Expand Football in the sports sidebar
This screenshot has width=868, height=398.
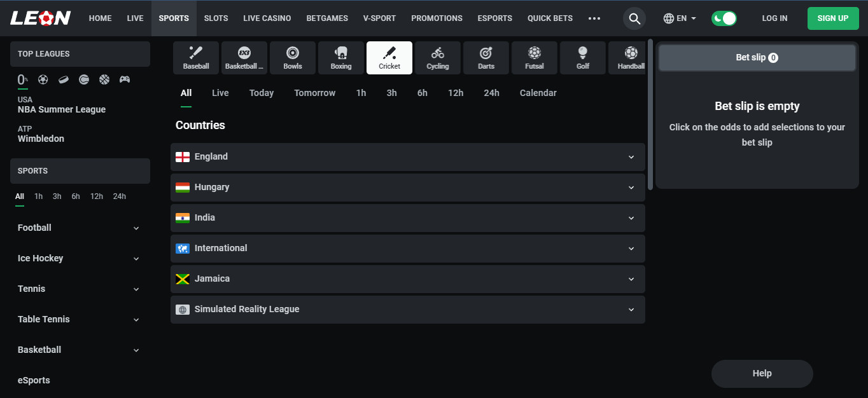pyautogui.click(x=79, y=228)
